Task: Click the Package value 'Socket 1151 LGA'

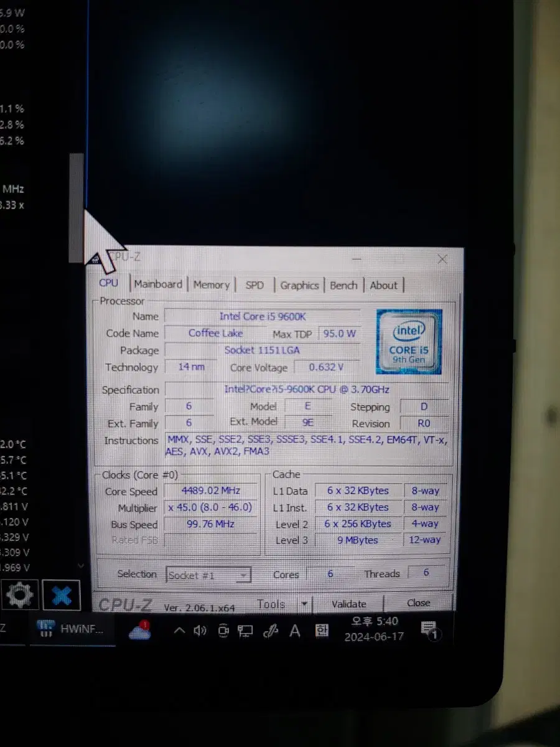Action: [x=263, y=350]
